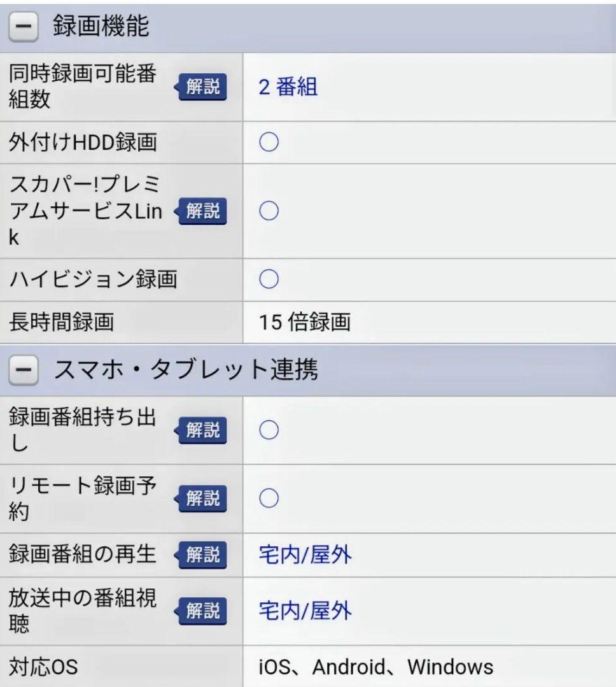
Task: Open 解説 badge for 同時録画可能番組数
Action: pyautogui.click(x=202, y=87)
